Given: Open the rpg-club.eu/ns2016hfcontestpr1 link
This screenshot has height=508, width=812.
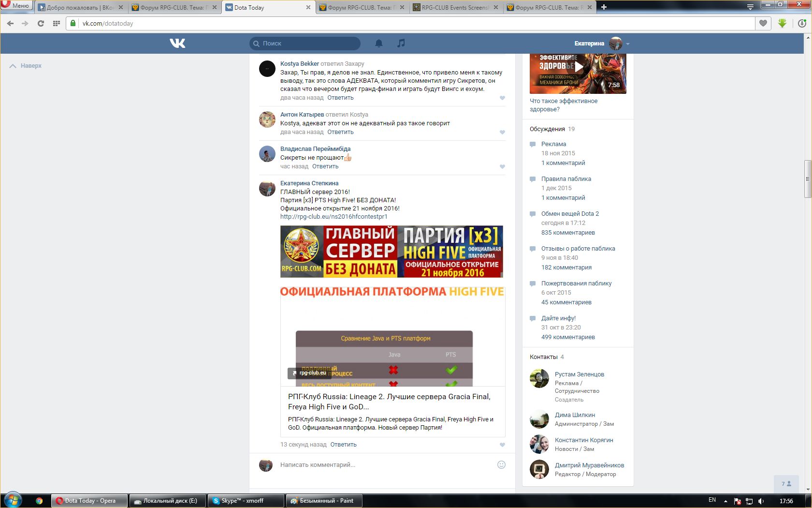Looking at the screenshot, I should (x=333, y=217).
